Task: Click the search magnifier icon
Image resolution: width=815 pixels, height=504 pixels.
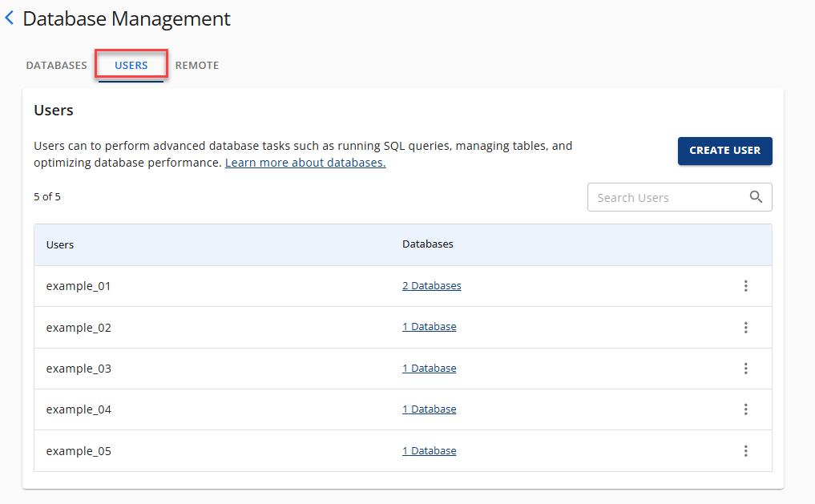Action: coord(756,197)
